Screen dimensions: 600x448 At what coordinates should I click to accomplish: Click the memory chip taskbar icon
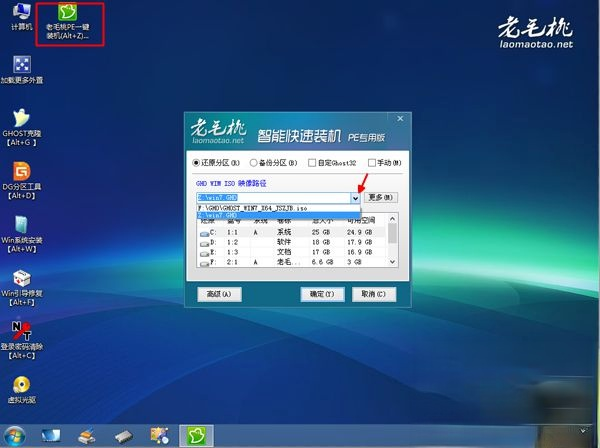124,436
